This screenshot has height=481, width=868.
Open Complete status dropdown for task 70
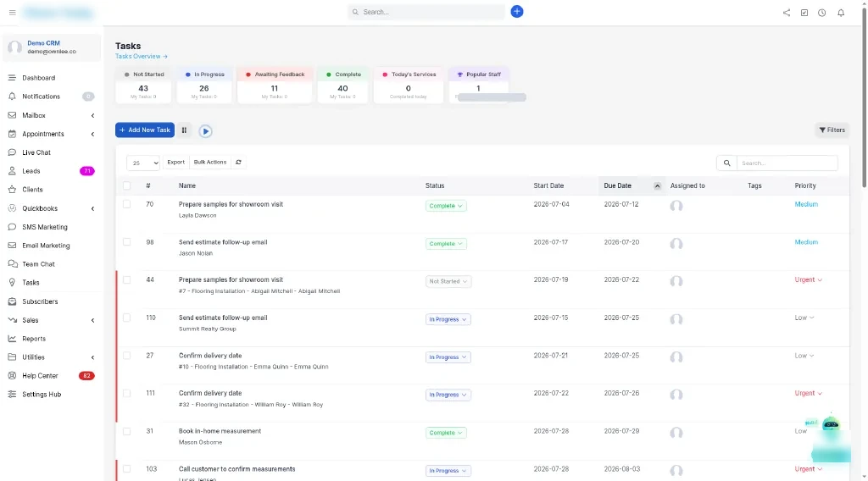click(x=446, y=206)
